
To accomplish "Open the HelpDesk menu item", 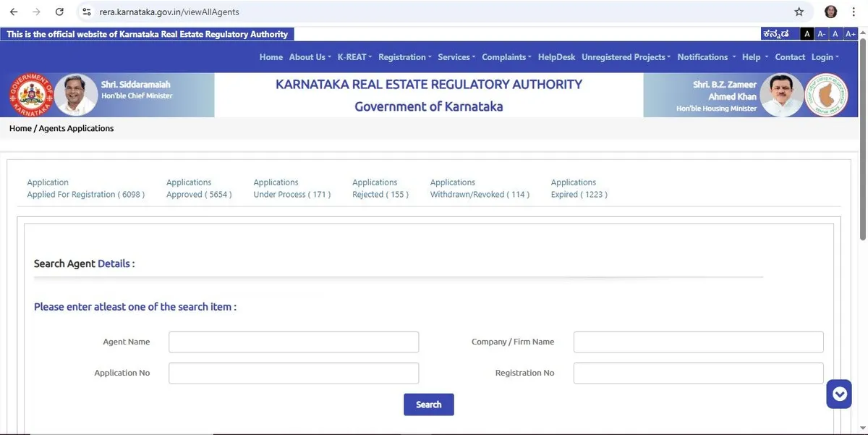I will pyautogui.click(x=556, y=57).
